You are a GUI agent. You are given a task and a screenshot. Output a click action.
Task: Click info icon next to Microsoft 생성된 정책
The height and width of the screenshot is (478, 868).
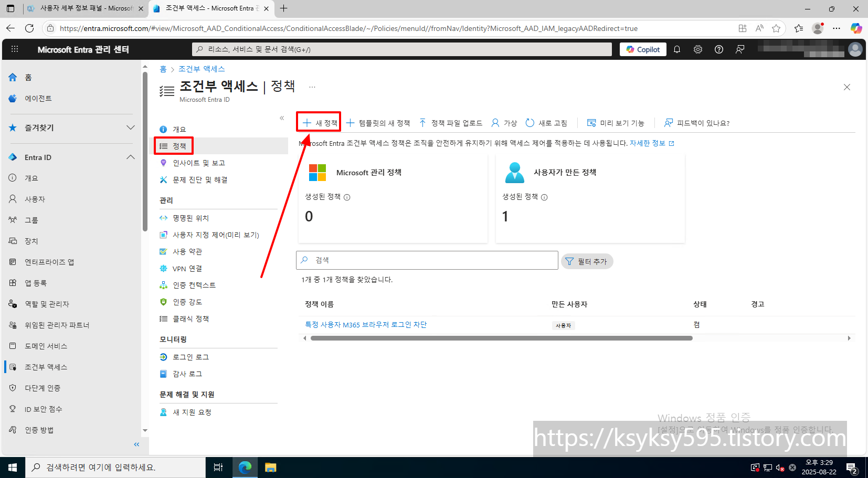(347, 197)
